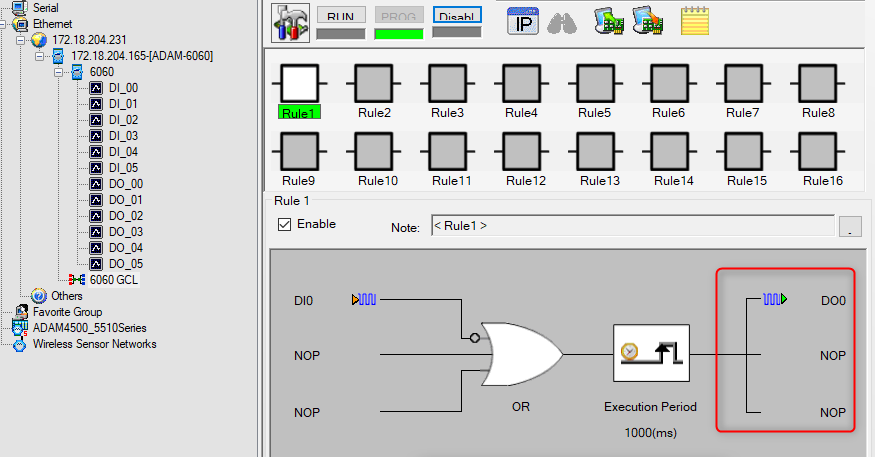Toggle the Rule 1 Enable checkbox
The width and height of the screenshot is (875, 457).
coord(285,224)
